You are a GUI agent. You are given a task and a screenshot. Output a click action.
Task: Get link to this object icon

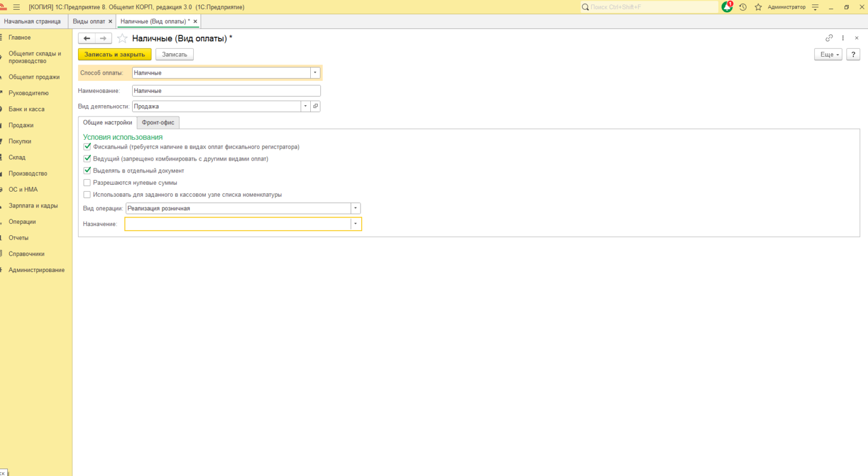click(829, 38)
